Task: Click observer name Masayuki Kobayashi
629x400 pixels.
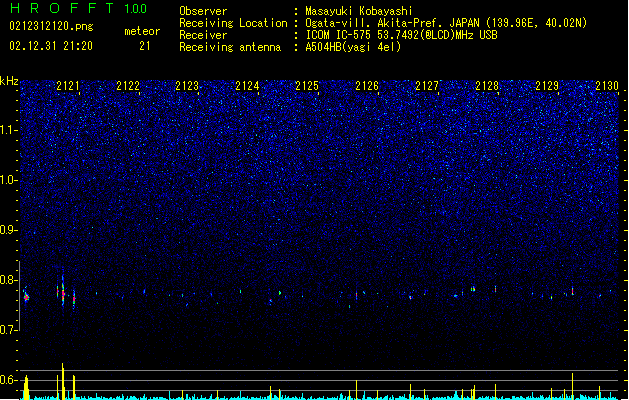Action: pyautogui.click(x=359, y=11)
